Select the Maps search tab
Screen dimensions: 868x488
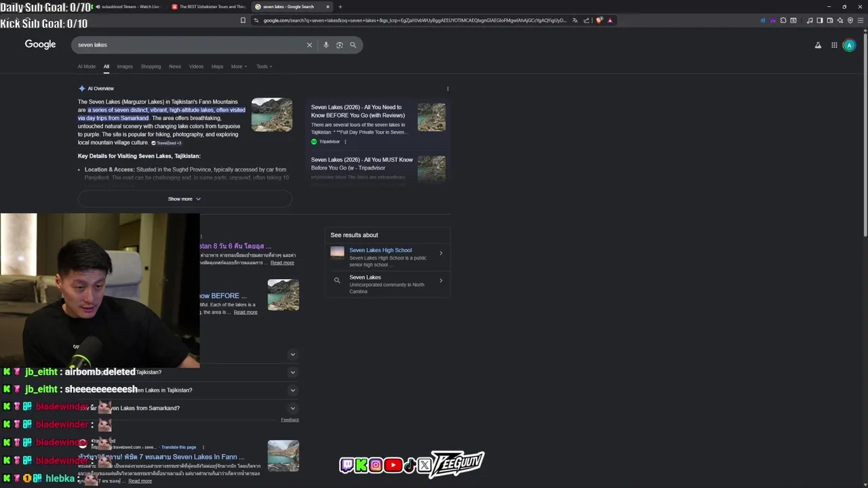(217, 66)
